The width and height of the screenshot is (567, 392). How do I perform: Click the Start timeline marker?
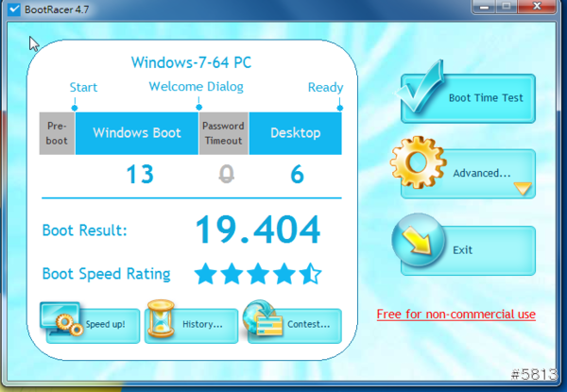click(75, 108)
